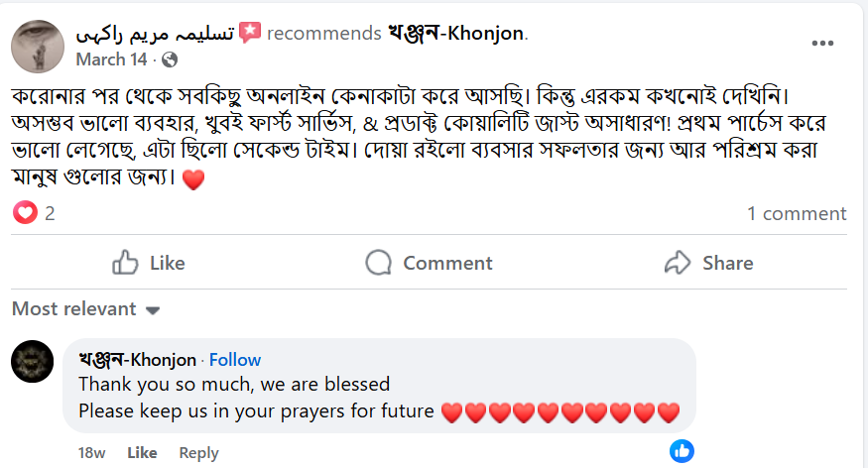Click the thumbs-up Like icon on post

tap(125, 263)
